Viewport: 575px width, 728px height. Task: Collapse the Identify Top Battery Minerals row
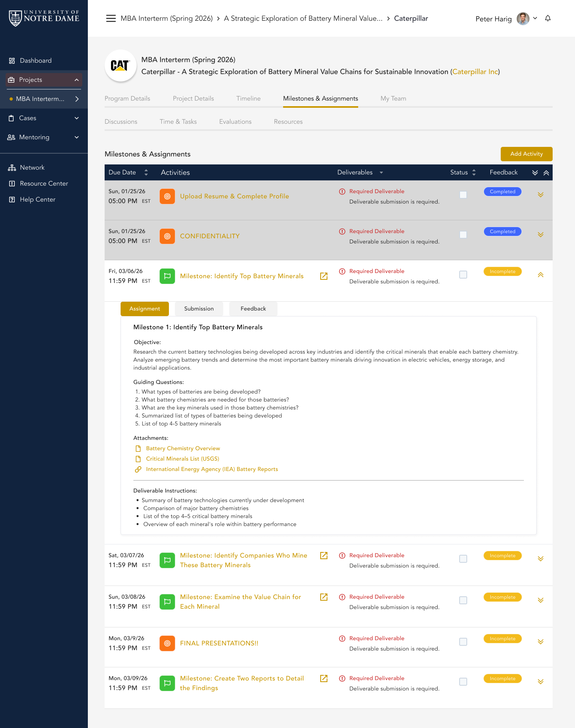click(541, 275)
